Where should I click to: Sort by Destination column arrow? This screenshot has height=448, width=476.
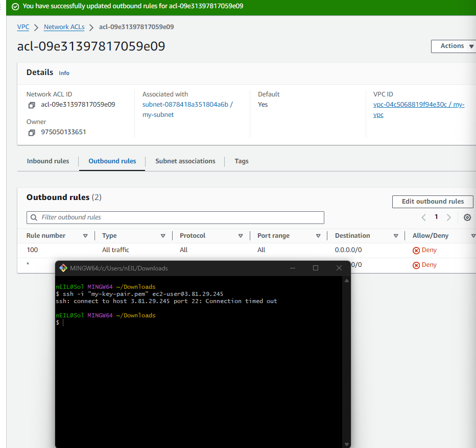(x=396, y=236)
